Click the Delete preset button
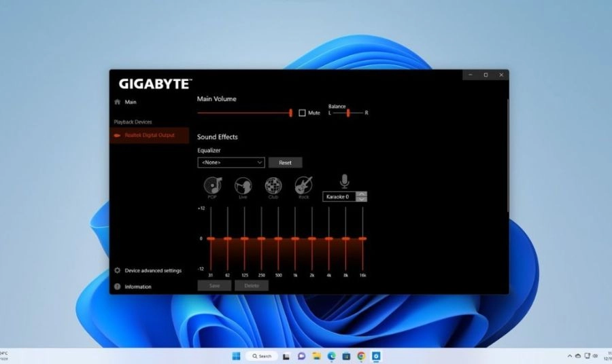612x364 pixels. [252, 286]
